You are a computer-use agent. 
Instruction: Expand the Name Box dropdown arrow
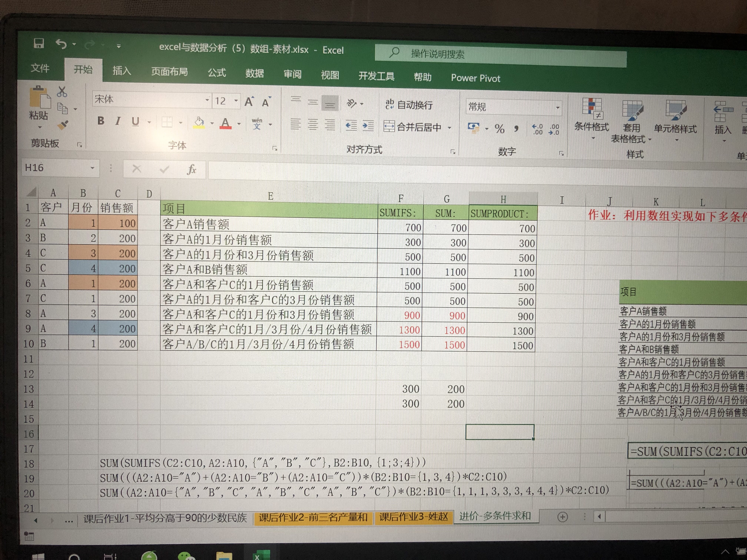point(92,168)
